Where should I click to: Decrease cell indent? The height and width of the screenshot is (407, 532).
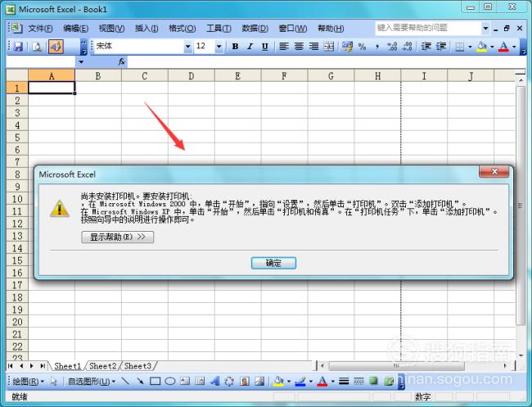(x=426, y=47)
